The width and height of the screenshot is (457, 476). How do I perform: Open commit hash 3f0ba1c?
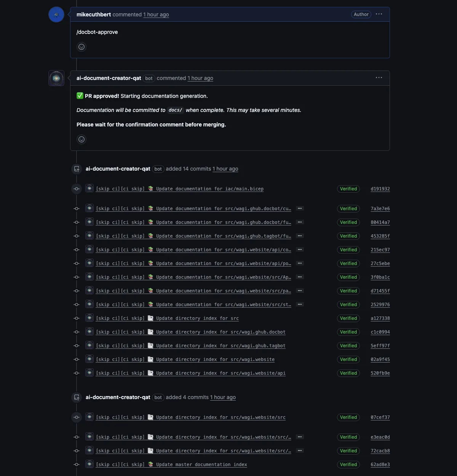point(380,277)
